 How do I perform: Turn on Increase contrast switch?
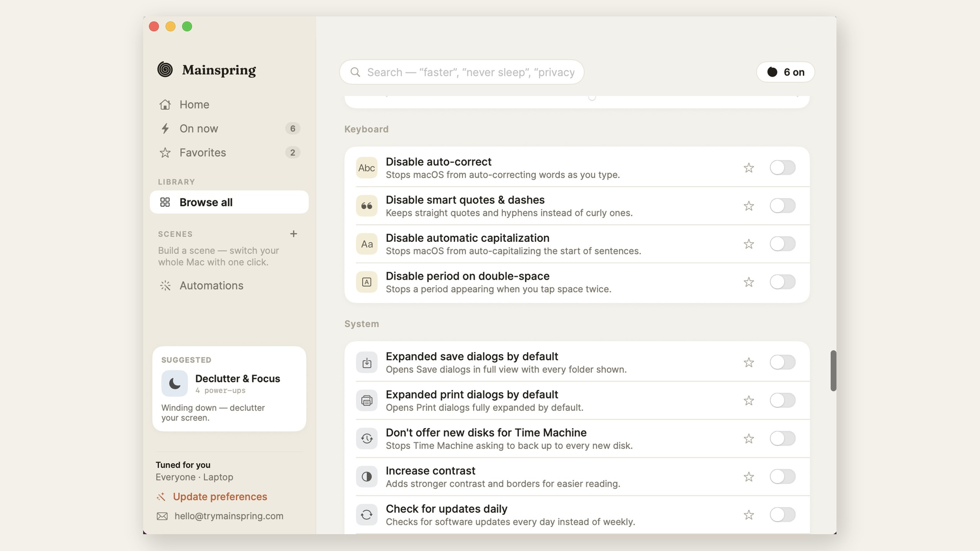click(782, 477)
